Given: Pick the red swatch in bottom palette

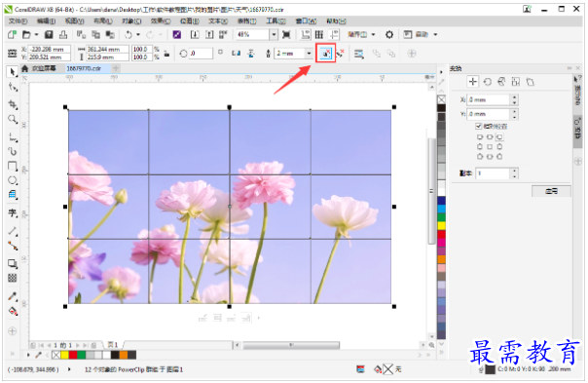Looking at the screenshot, I should (73, 355).
